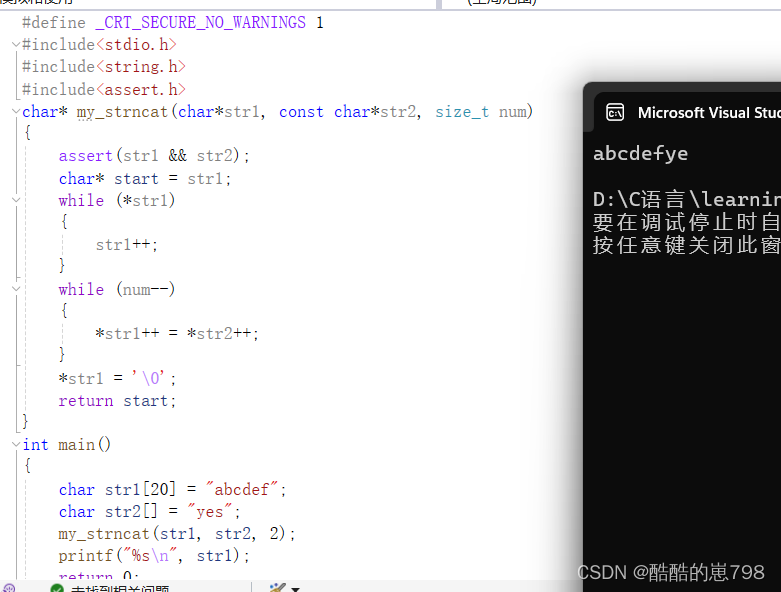Click the 未找到相关问题 status text
The image size is (781, 592).
point(120,589)
